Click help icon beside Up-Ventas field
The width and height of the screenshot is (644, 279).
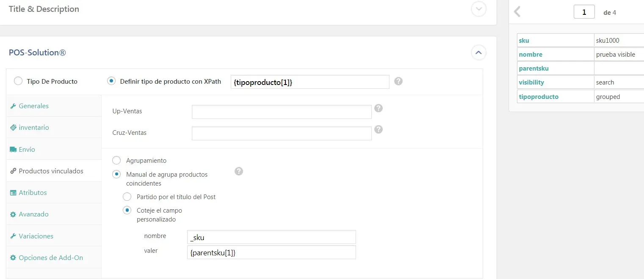pyautogui.click(x=379, y=108)
